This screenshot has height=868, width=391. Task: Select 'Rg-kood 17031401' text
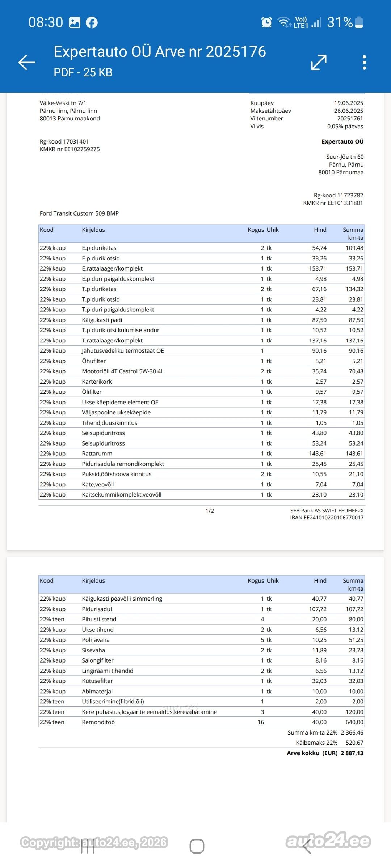pyautogui.click(x=64, y=142)
